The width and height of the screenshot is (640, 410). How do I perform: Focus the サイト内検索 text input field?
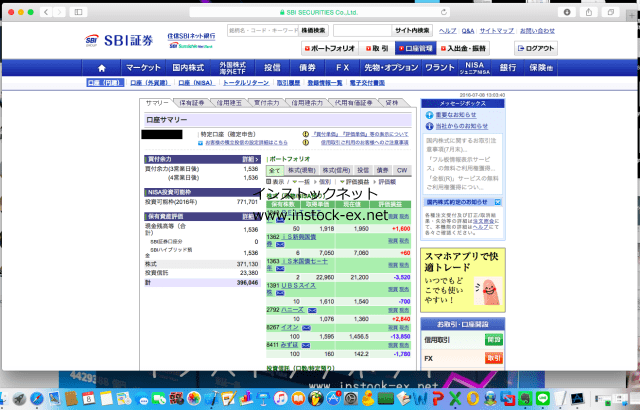click(x=362, y=31)
